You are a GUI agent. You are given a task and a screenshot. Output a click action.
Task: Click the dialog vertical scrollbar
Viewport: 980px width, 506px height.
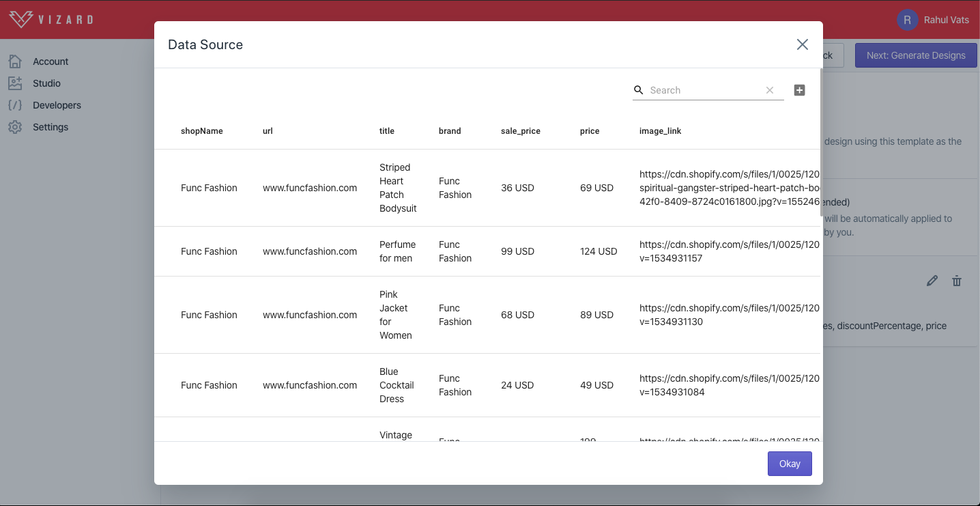(x=821, y=142)
